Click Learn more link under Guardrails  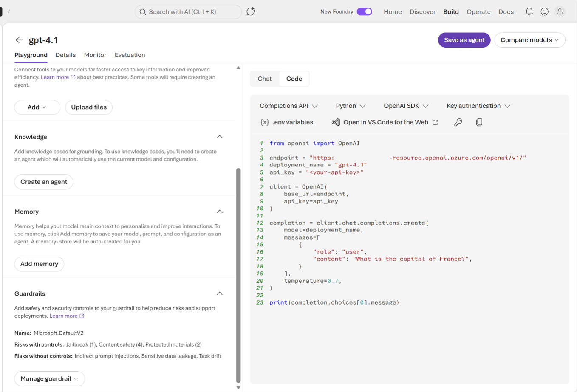click(x=64, y=316)
